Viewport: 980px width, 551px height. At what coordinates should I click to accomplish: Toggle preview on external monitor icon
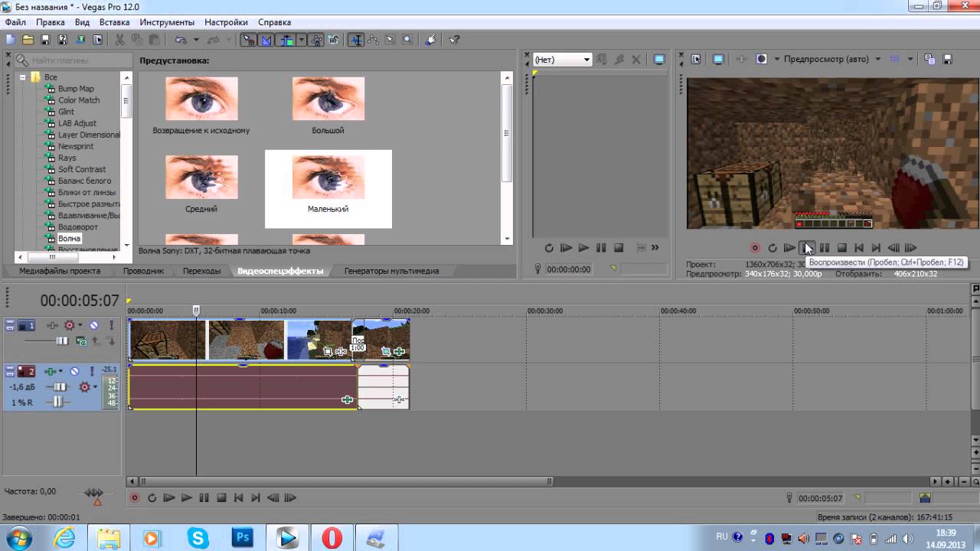pyautogui.click(x=718, y=59)
